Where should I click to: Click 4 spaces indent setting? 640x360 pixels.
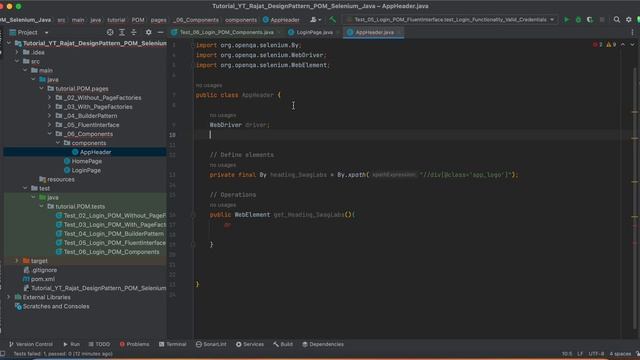[620, 353]
